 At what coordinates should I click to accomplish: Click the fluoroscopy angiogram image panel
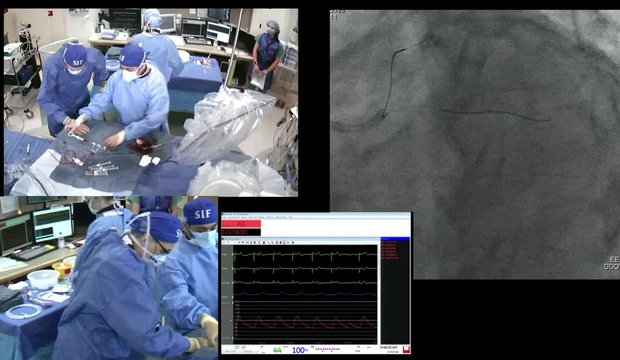click(x=475, y=144)
